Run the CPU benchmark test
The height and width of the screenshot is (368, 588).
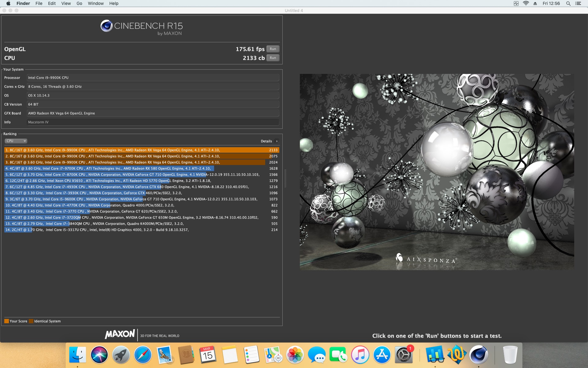[273, 58]
